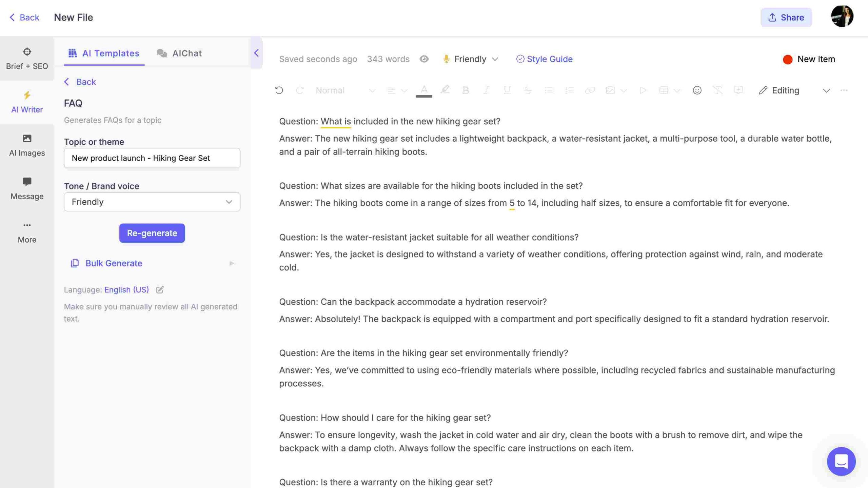Toggle bold formatting icon

(465, 90)
